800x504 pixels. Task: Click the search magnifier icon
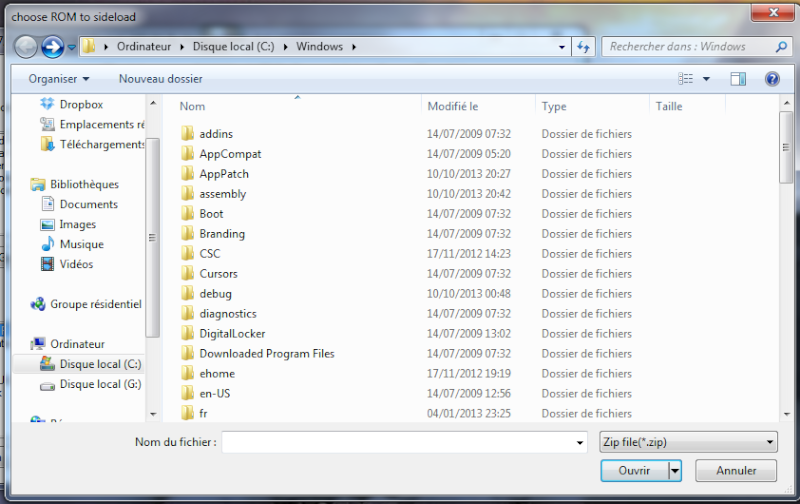[781, 47]
